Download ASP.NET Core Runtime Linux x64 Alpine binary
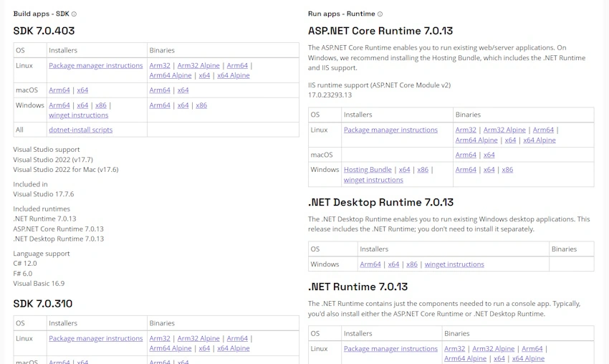Image resolution: width=609 pixels, height=364 pixels. 540,140
